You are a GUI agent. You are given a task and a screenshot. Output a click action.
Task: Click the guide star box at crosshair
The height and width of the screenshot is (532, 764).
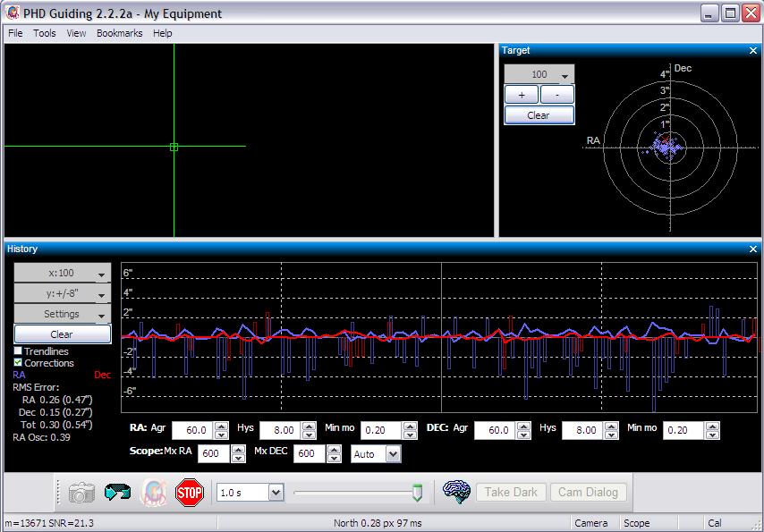pos(174,147)
